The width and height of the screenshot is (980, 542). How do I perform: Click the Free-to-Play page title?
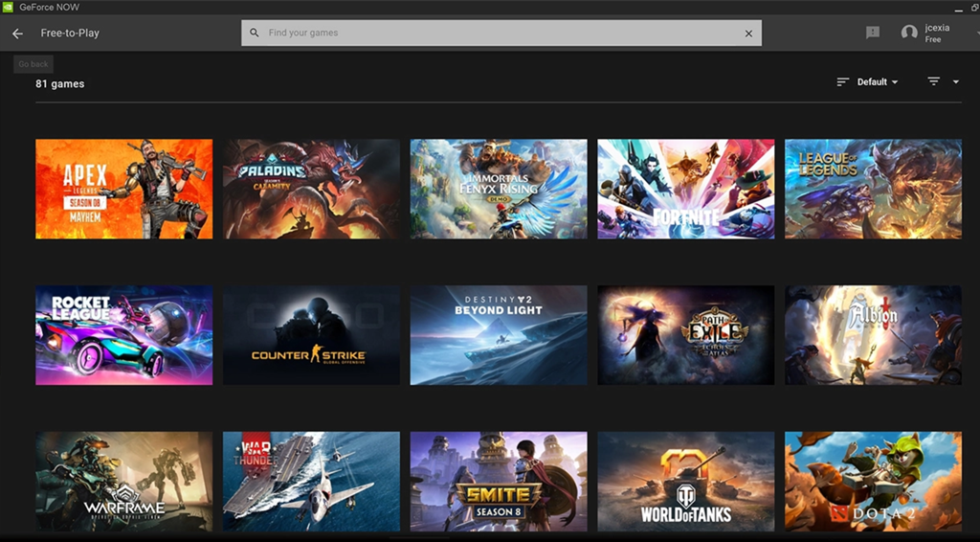tap(70, 34)
